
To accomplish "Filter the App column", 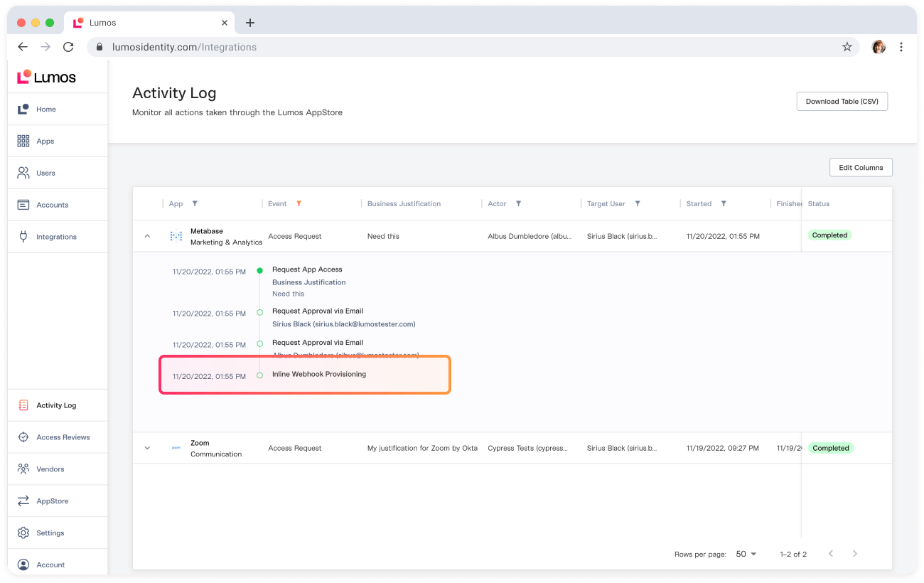I will tap(195, 204).
